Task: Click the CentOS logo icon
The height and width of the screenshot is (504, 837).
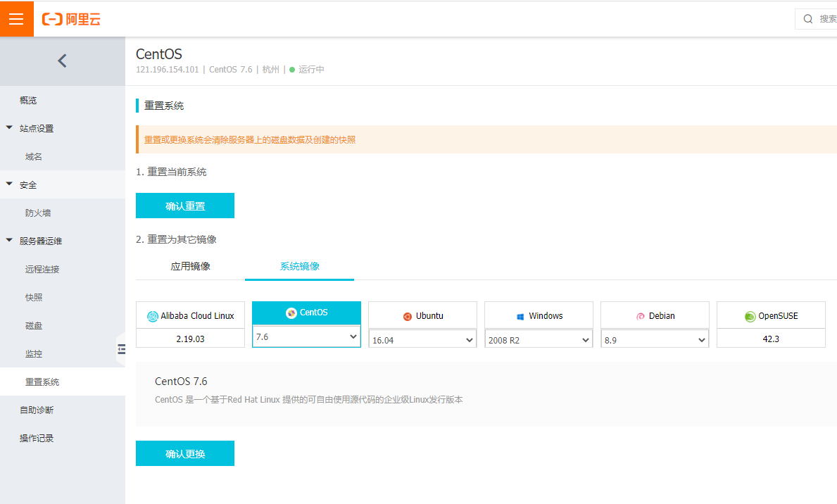Action: 291,313
